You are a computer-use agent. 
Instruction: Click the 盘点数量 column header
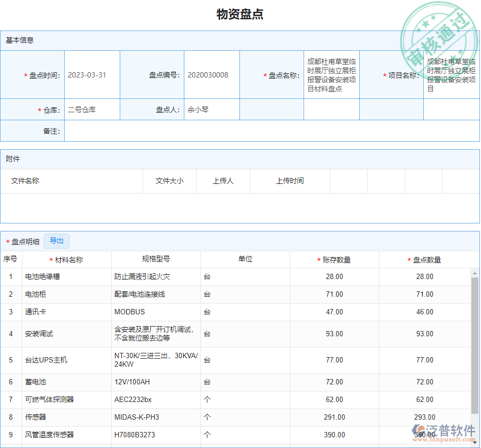click(426, 260)
